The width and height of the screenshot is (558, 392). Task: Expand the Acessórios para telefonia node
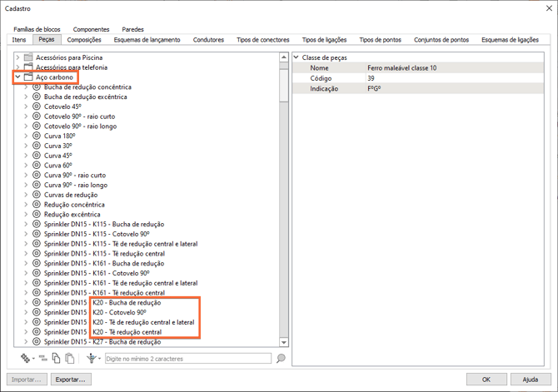click(18, 67)
